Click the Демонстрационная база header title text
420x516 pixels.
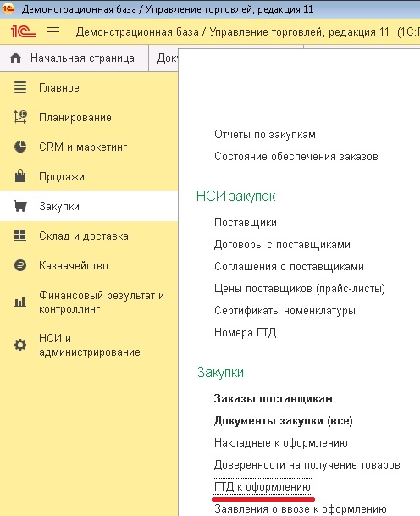232,32
